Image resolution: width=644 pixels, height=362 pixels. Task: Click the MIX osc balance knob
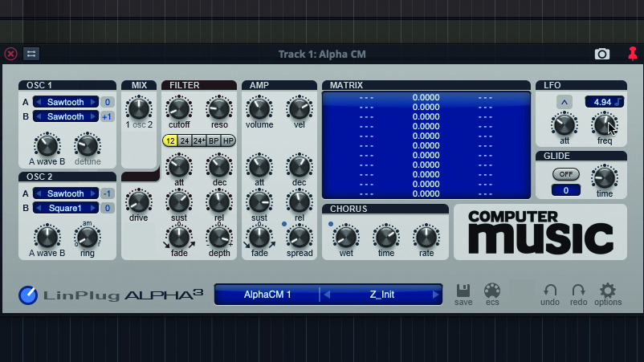click(139, 108)
